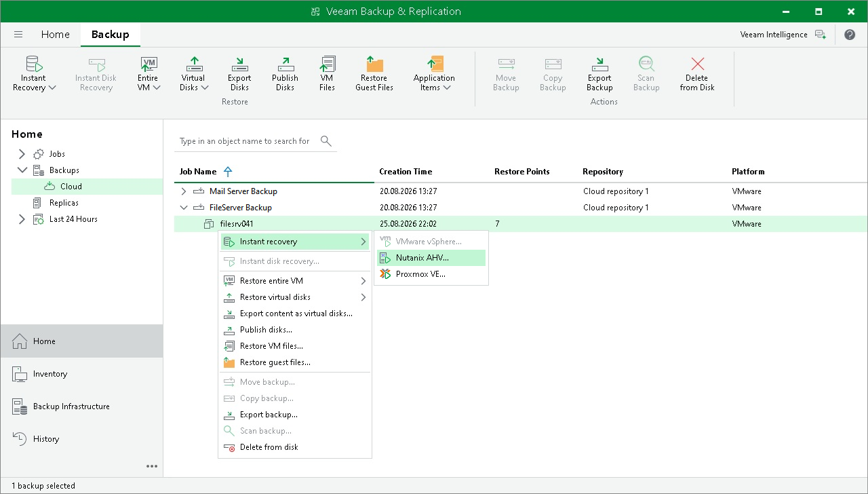Open the Home navigation pane button

tap(81, 341)
